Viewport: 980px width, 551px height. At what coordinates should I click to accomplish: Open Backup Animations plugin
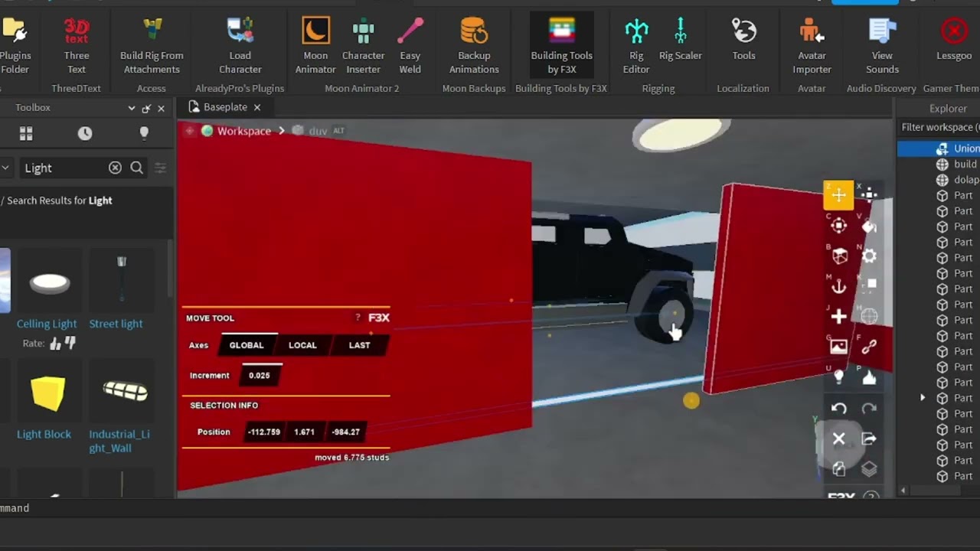[474, 46]
